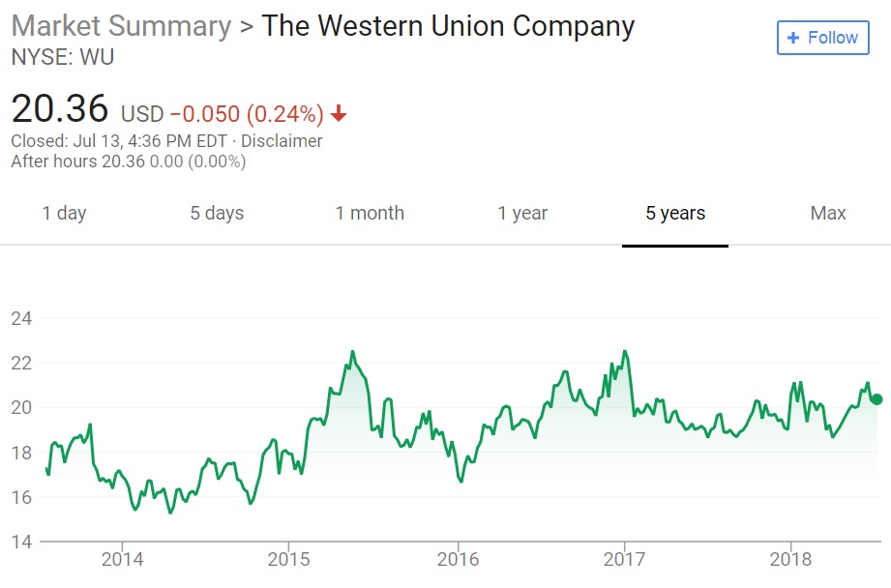This screenshot has height=588, width=891.
Task: Switch to the 1 day tab
Action: click(x=64, y=214)
